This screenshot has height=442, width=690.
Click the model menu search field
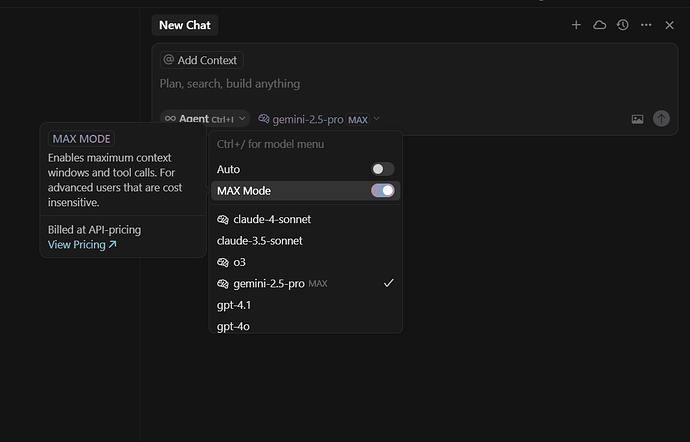pyautogui.click(x=305, y=144)
